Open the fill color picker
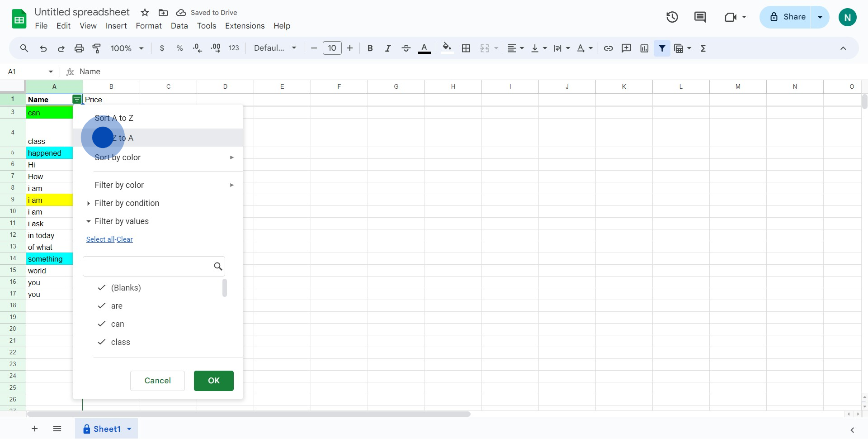The image size is (868, 439). (x=447, y=48)
